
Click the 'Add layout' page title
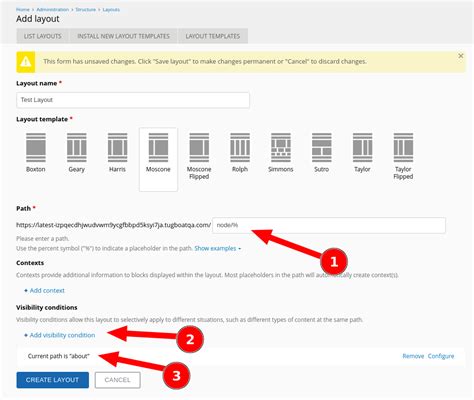38,19
